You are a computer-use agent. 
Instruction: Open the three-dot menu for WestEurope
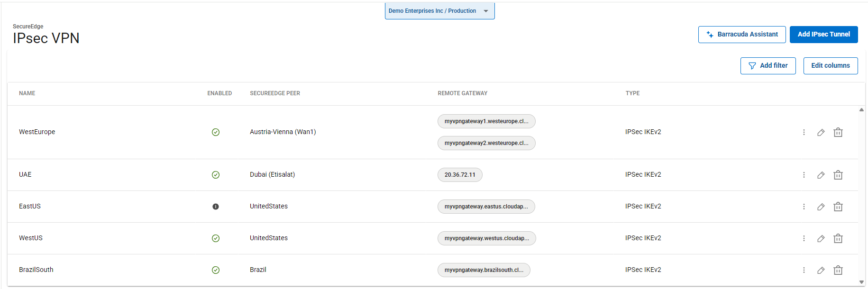tap(804, 132)
